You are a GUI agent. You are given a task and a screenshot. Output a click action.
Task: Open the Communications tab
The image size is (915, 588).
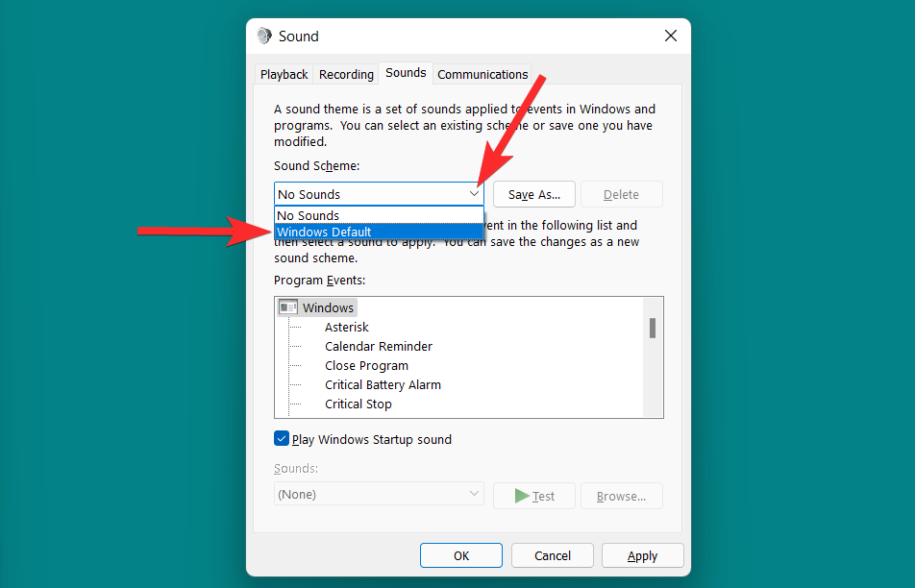[x=482, y=74]
